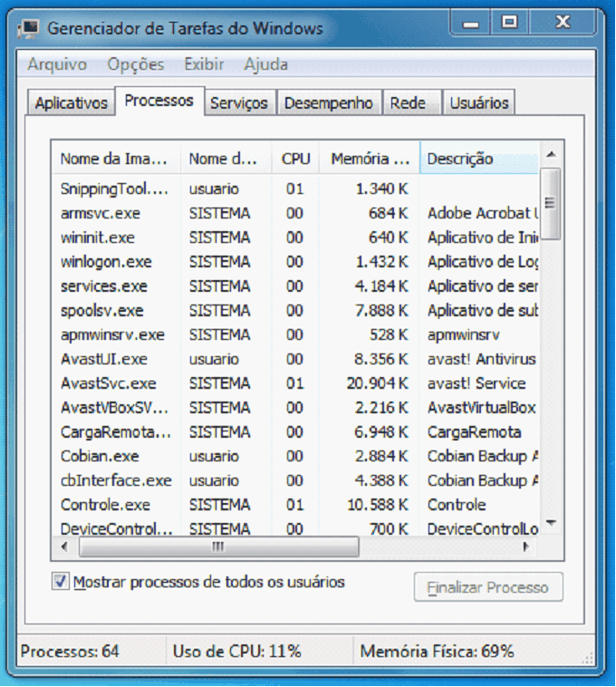Image resolution: width=616 pixels, height=687 pixels.
Task: Switch to the Aplicativos tab
Action: (71, 103)
